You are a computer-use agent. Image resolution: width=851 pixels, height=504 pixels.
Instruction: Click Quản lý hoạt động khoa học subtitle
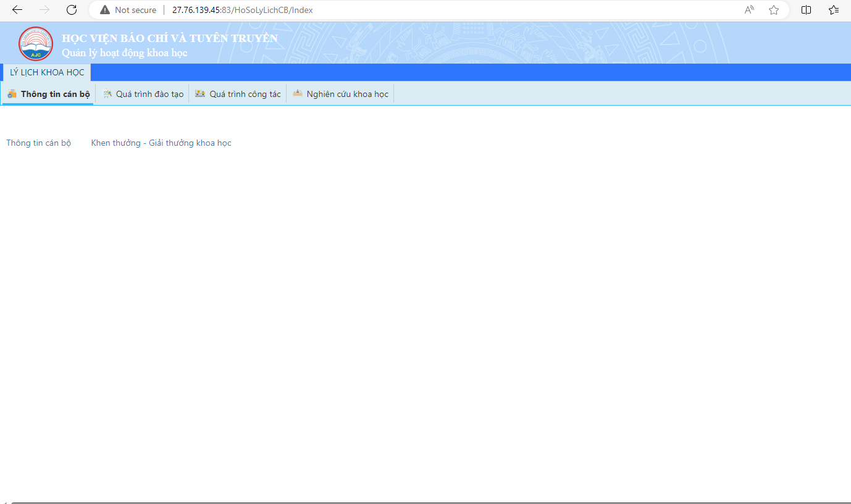point(124,52)
